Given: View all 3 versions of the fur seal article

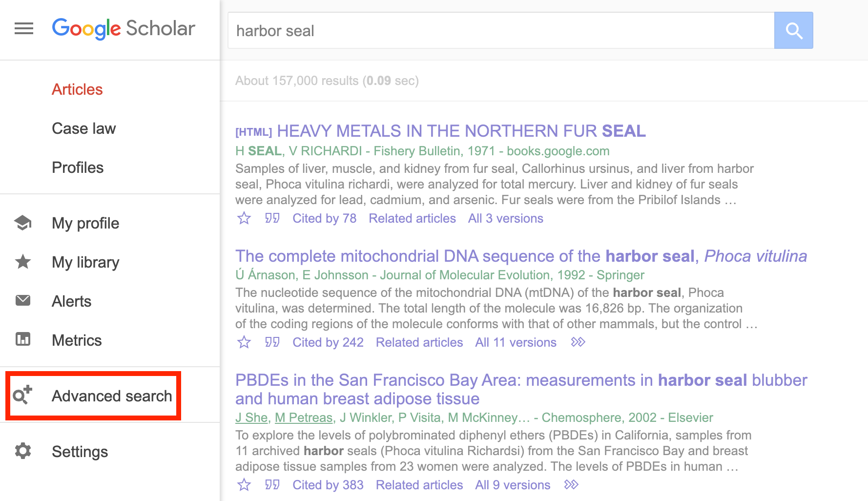Looking at the screenshot, I should pos(505,218).
